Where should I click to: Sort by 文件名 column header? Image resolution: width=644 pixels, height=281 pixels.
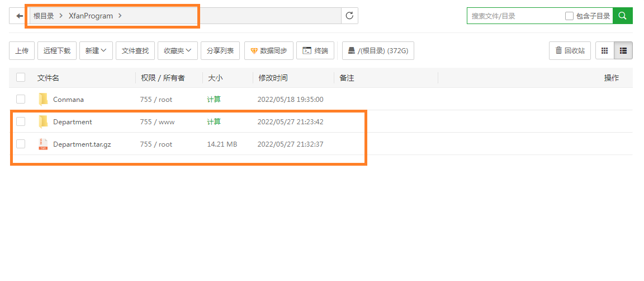48,78
